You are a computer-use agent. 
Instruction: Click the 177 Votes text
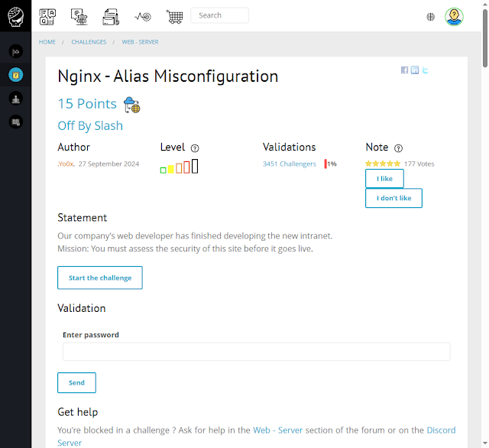[419, 164]
